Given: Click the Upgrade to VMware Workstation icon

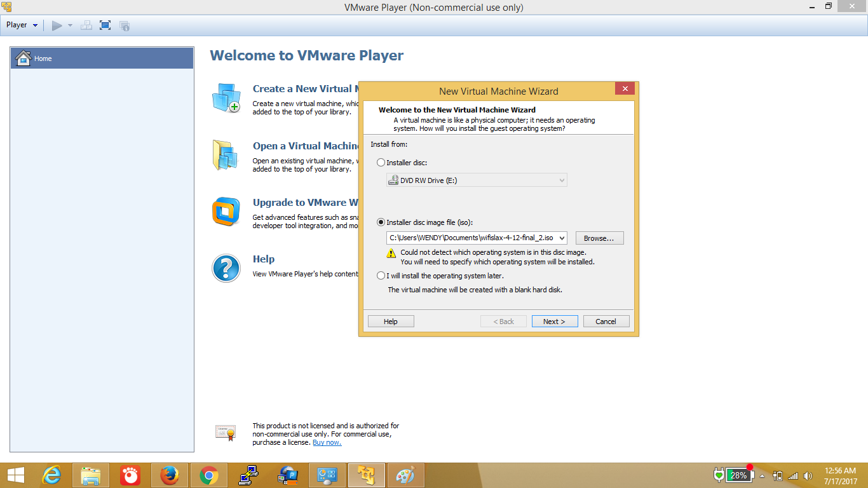Looking at the screenshot, I should (x=226, y=212).
